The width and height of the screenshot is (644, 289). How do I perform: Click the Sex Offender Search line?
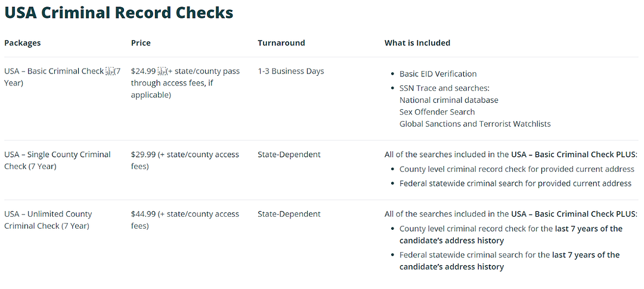[x=437, y=112]
